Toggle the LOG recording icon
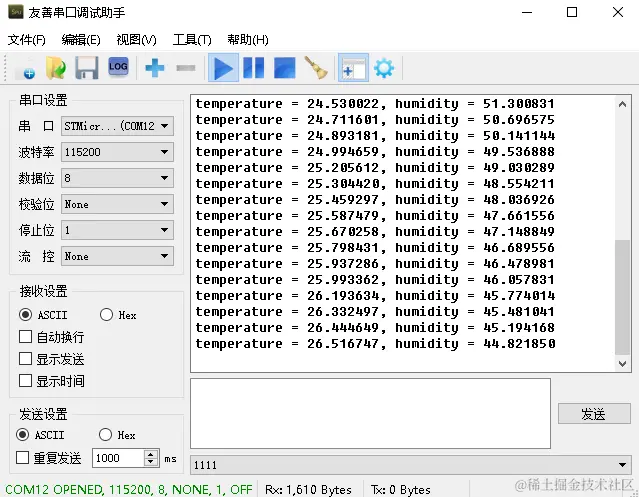The width and height of the screenshot is (639, 497). point(118,67)
